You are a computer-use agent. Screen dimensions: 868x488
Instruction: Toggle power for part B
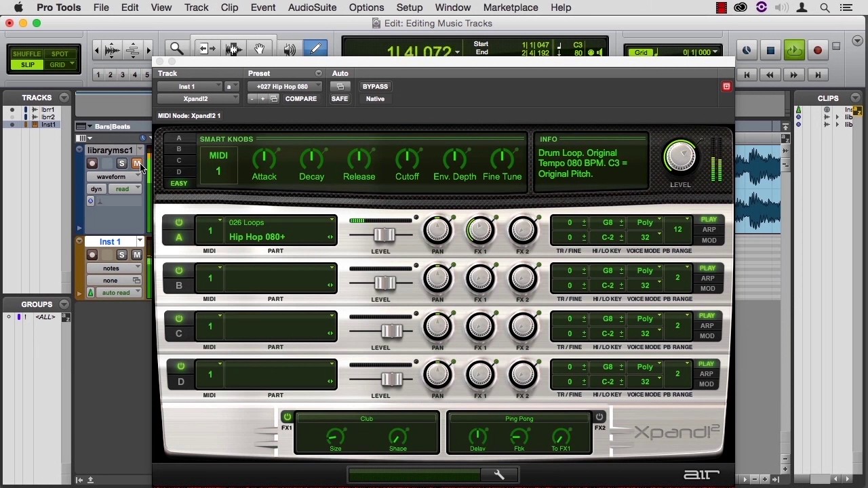tap(179, 270)
